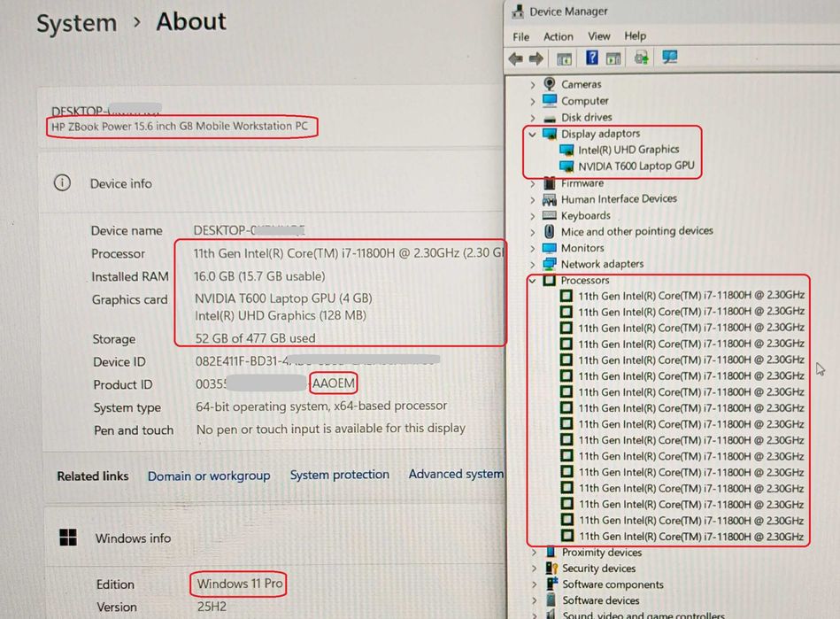Go back to System in the breadcrumb
Viewport: 840px width, 619px height.
(77, 24)
